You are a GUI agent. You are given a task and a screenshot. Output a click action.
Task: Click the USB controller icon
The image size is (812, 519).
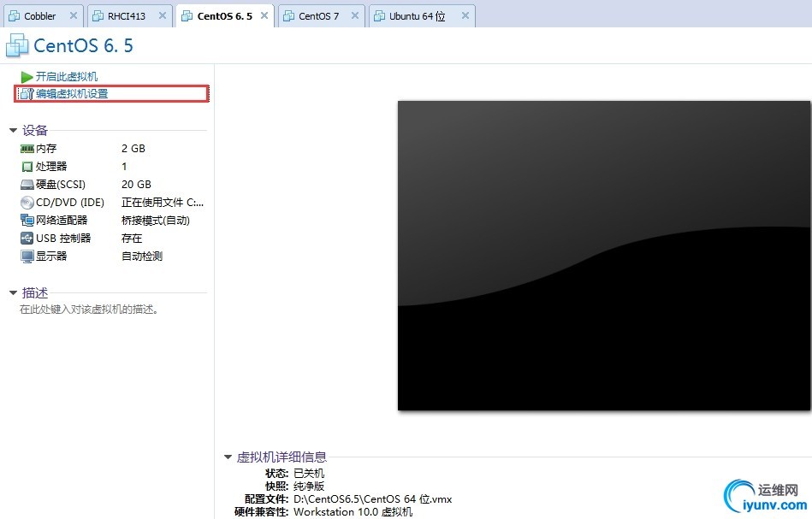(x=27, y=239)
